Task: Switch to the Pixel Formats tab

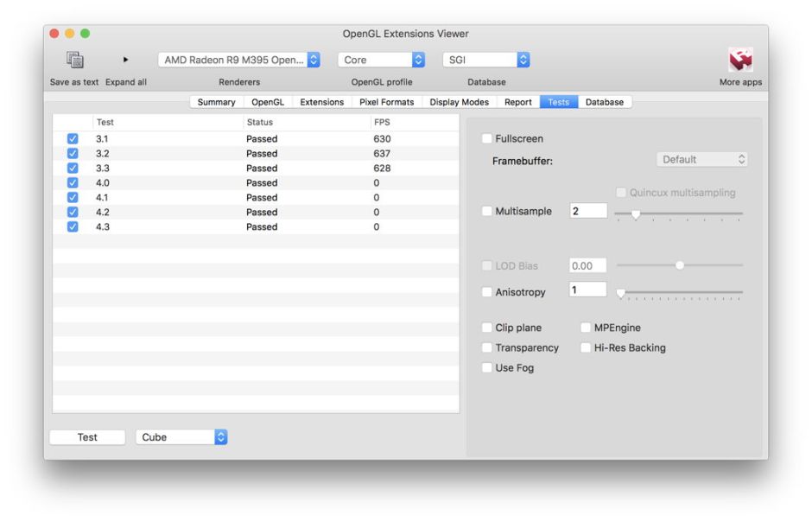Action: pos(386,102)
